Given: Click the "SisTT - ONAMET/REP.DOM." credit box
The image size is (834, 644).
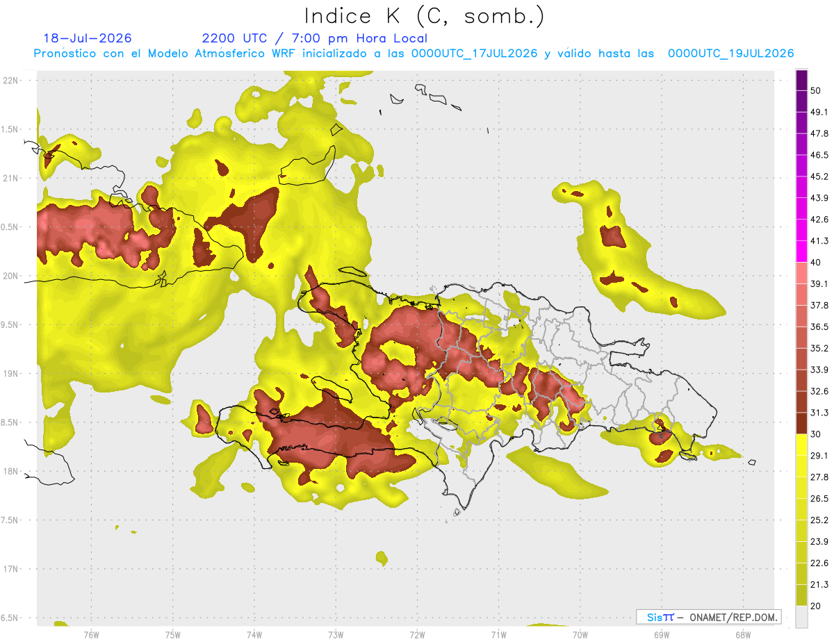Looking at the screenshot, I should pyautogui.click(x=708, y=617).
